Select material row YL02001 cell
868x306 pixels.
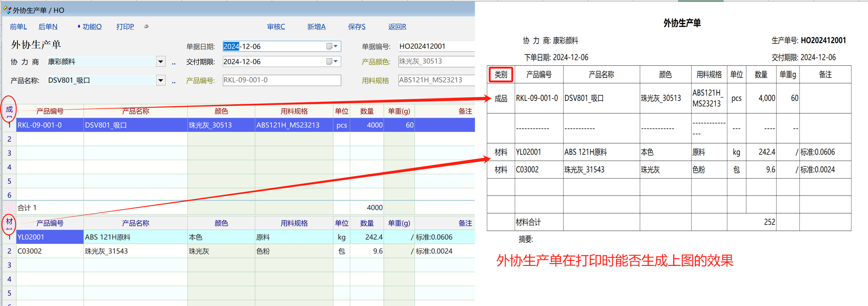click(x=50, y=237)
